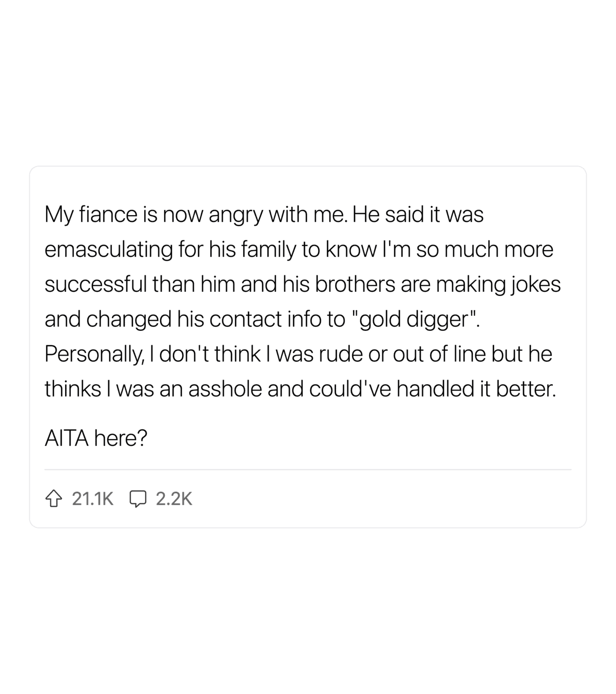This screenshot has height=694, width=616.
Task: Click the 2.2K comment count
Action: (174, 499)
